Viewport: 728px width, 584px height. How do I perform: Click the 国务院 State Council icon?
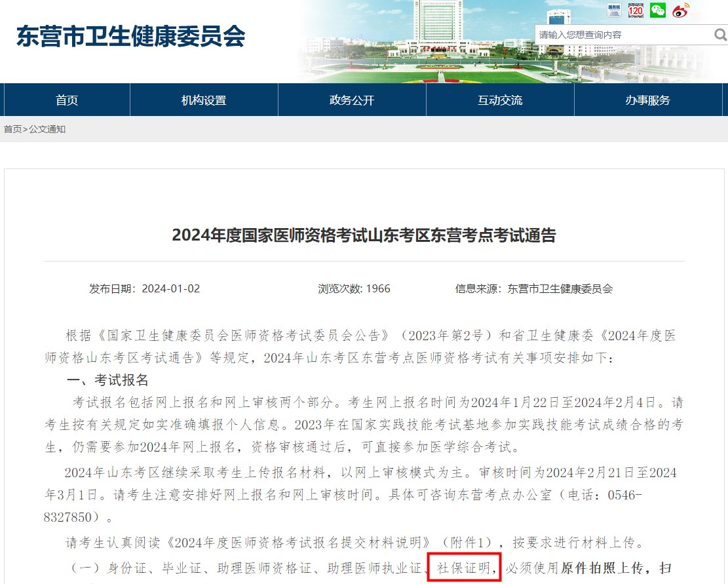[614, 10]
